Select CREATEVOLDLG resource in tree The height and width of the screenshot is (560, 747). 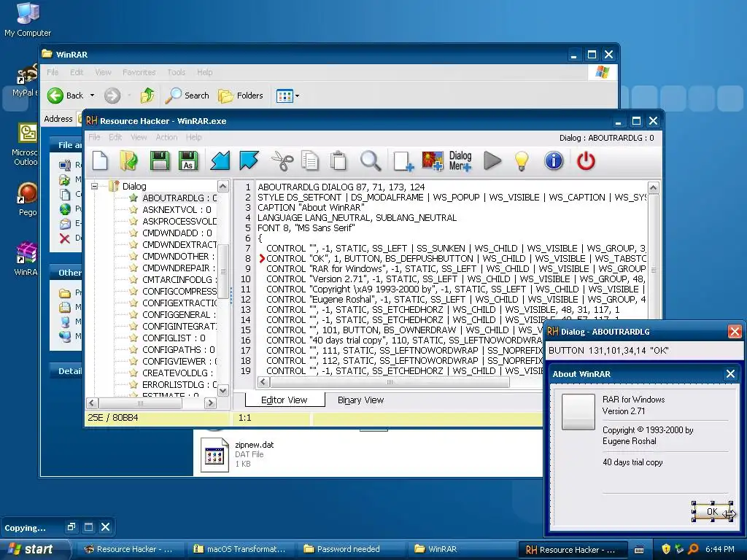point(177,373)
